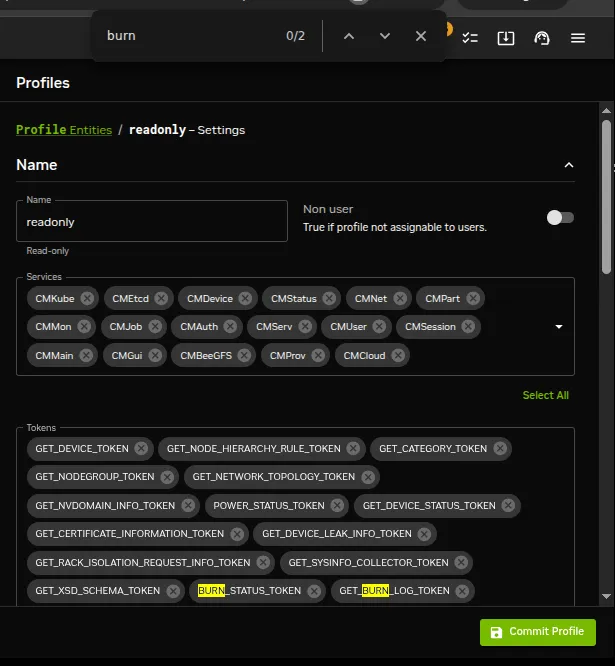Remove CMAuth service chip
The image size is (615, 666).
[230, 326]
